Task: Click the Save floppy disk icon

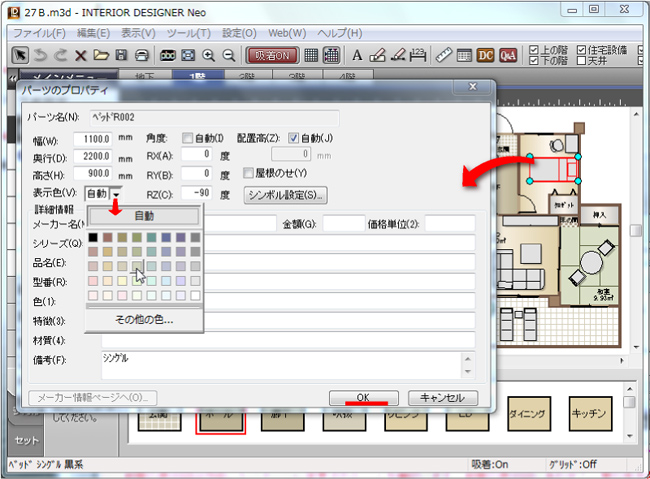Action: pos(122,54)
